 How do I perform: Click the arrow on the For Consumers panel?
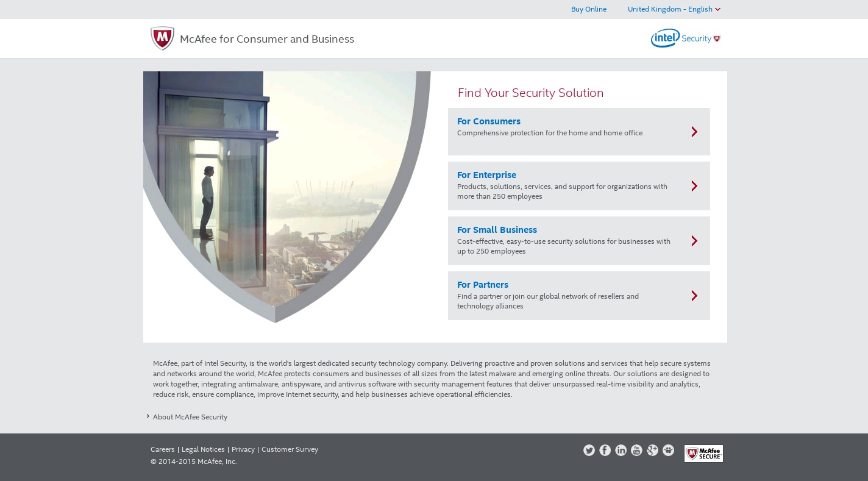(694, 132)
